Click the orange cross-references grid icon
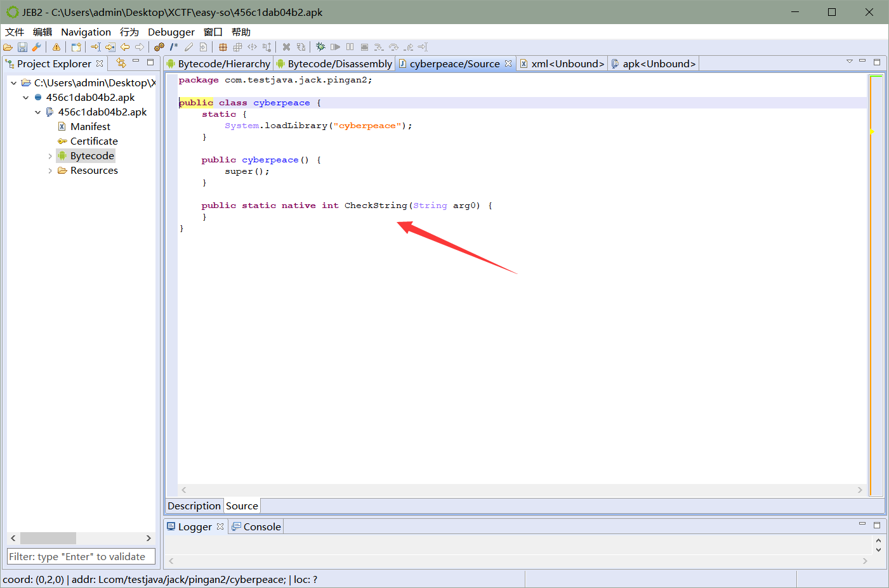The image size is (889, 588). click(x=223, y=47)
